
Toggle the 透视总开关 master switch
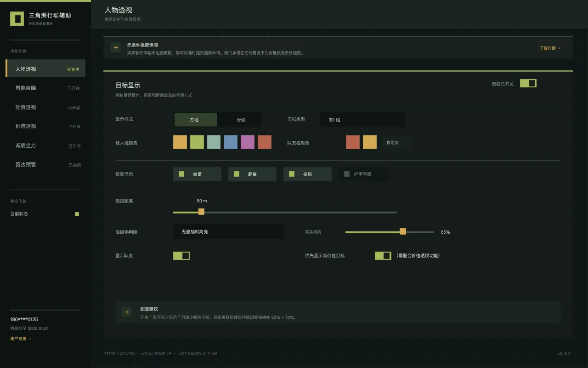(528, 83)
